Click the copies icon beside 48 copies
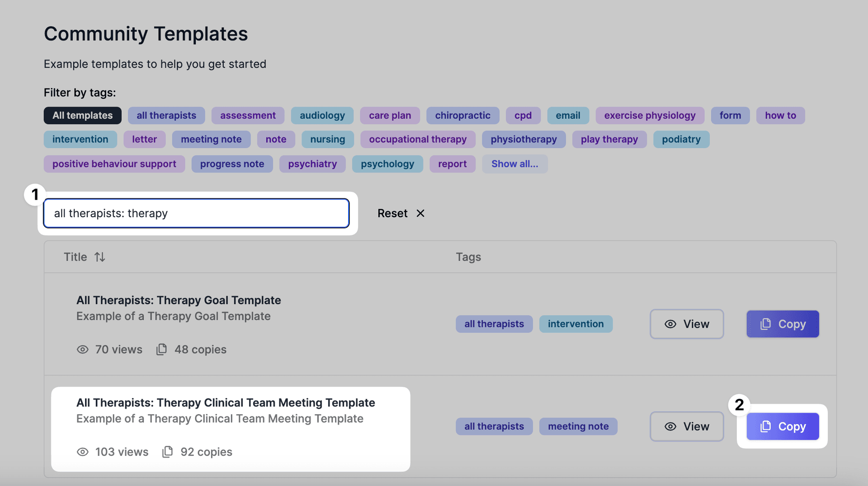This screenshot has width=868, height=486. click(161, 350)
